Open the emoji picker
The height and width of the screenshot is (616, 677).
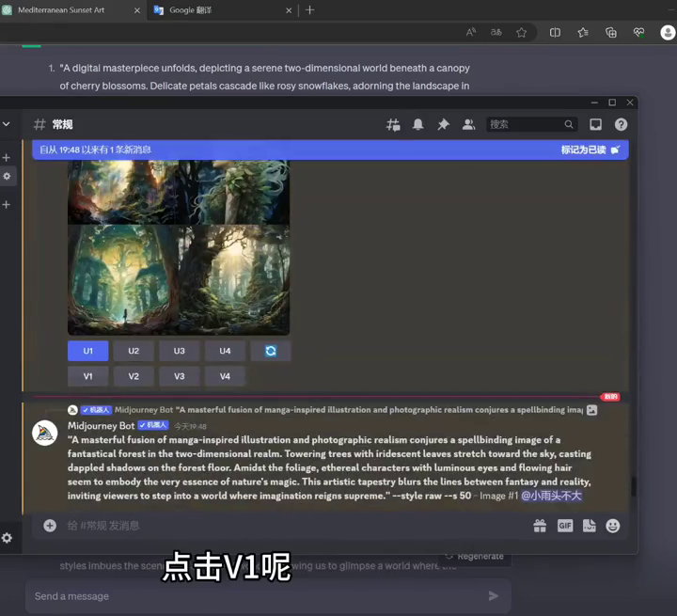(x=613, y=526)
